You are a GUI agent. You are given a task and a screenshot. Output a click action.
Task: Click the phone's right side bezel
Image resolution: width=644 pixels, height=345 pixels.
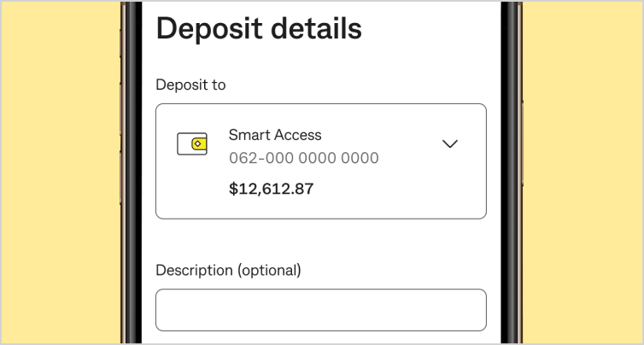pyautogui.click(x=511, y=171)
